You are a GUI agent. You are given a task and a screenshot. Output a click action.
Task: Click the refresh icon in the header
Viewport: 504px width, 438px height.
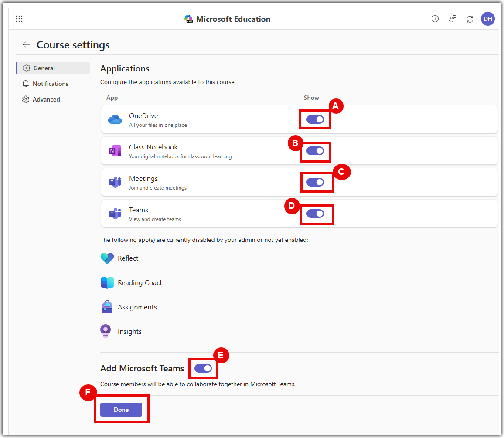(470, 19)
